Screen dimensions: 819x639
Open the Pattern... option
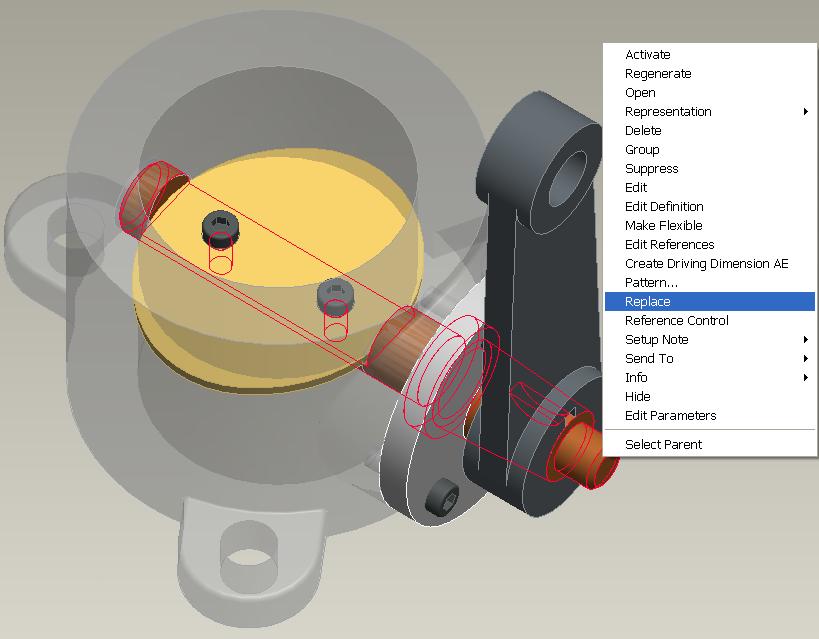(x=709, y=283)
